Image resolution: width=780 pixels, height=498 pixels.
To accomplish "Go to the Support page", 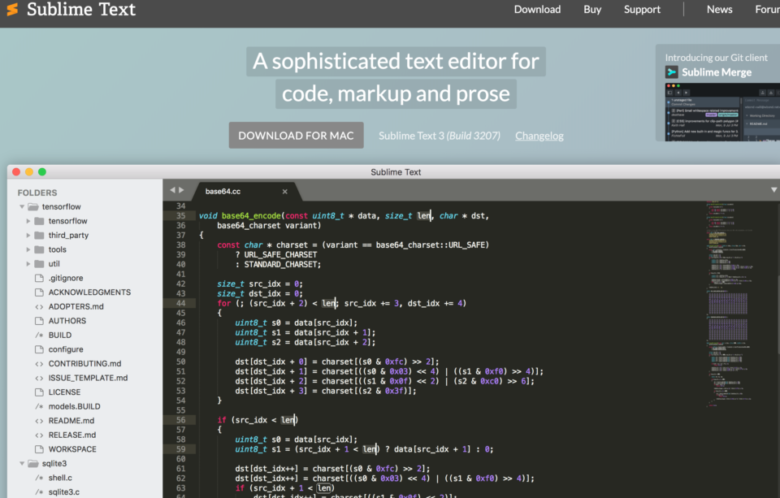I will 642,9.
